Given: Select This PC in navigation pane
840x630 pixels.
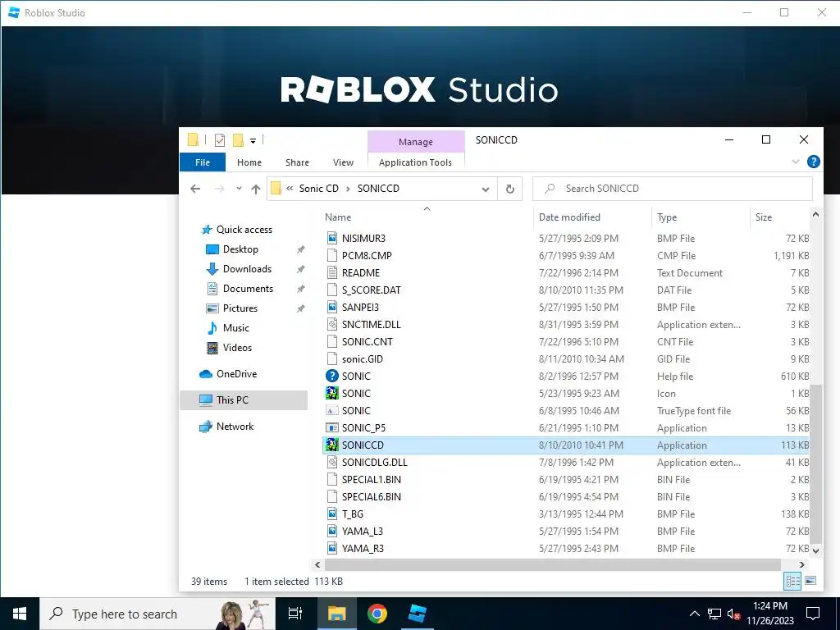Looking at the screenshot, I should (244, 400).
